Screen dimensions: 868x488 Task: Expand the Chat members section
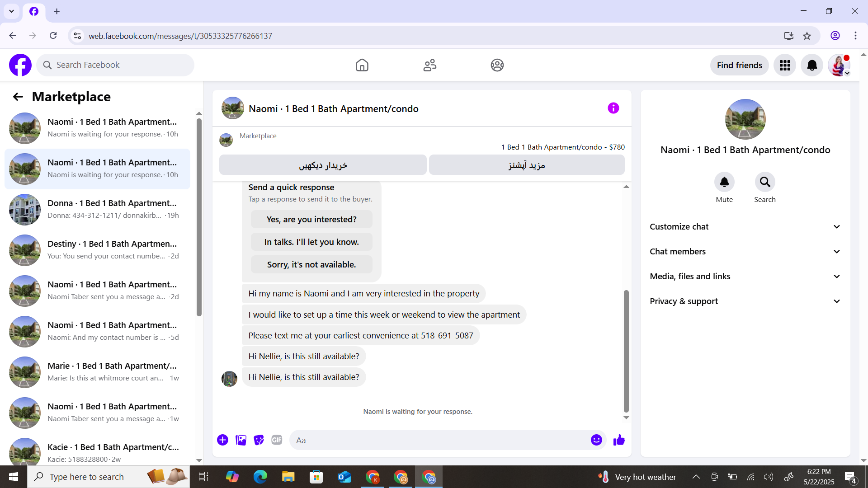745,252
